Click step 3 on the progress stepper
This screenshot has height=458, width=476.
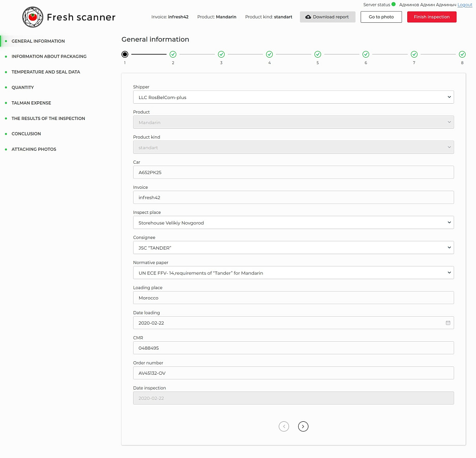point(221,54)
